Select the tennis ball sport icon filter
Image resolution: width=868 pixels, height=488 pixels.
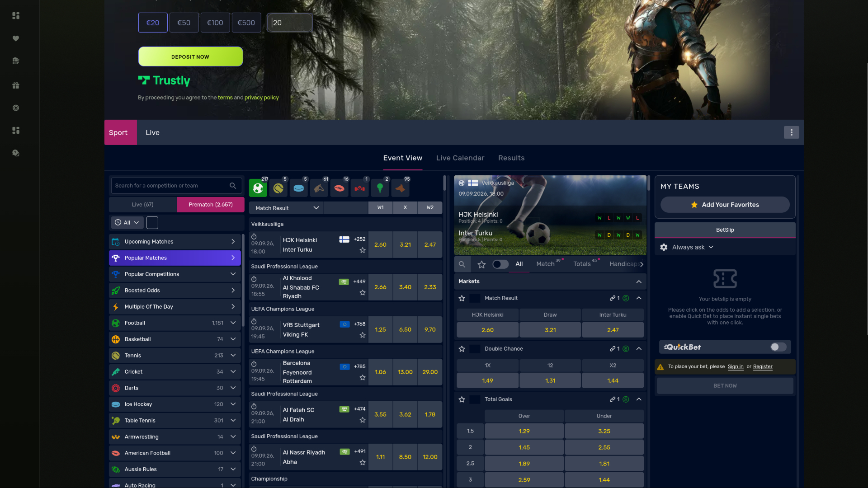278,188
